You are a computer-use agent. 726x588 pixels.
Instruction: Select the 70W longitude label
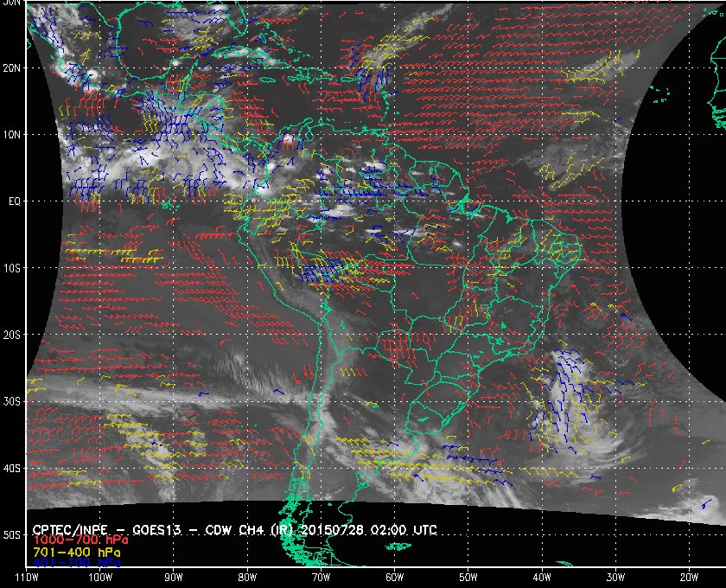[x=321, y=578]
